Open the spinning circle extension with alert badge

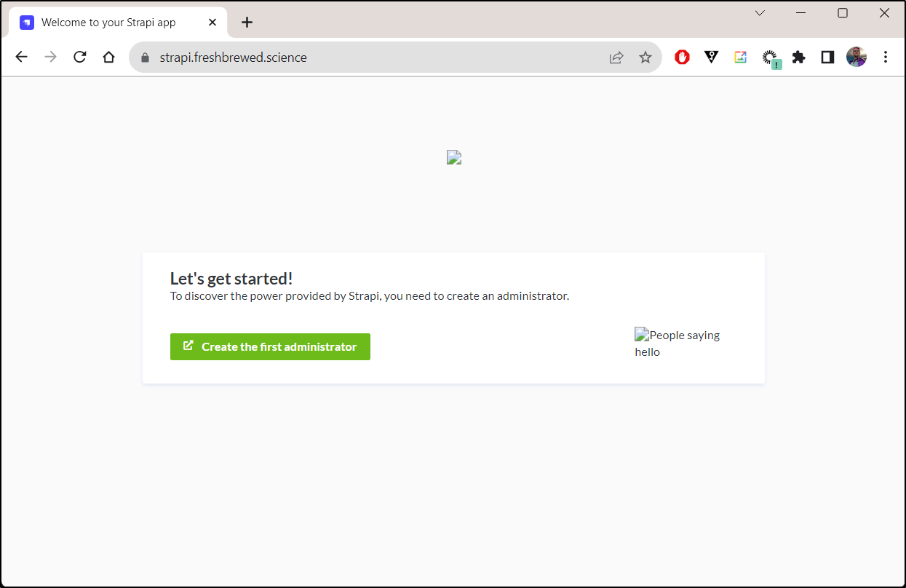pyautogui.click(x=771, y=58)
